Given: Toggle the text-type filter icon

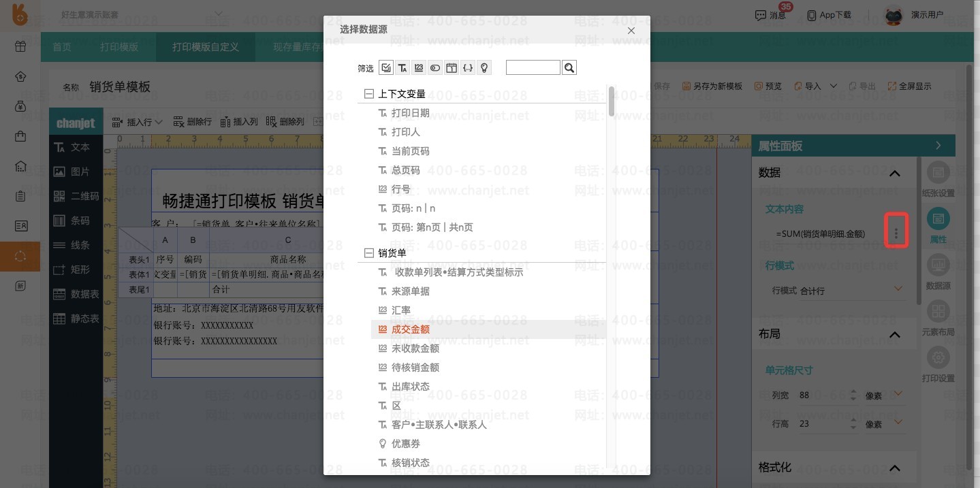Looking at the screenshot, I should click(x=402, y=67).
